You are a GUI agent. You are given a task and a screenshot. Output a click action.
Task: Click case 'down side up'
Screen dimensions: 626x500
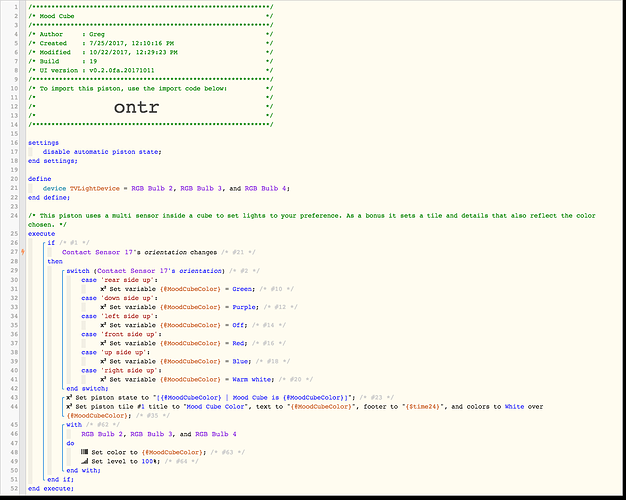click(119, 298)
